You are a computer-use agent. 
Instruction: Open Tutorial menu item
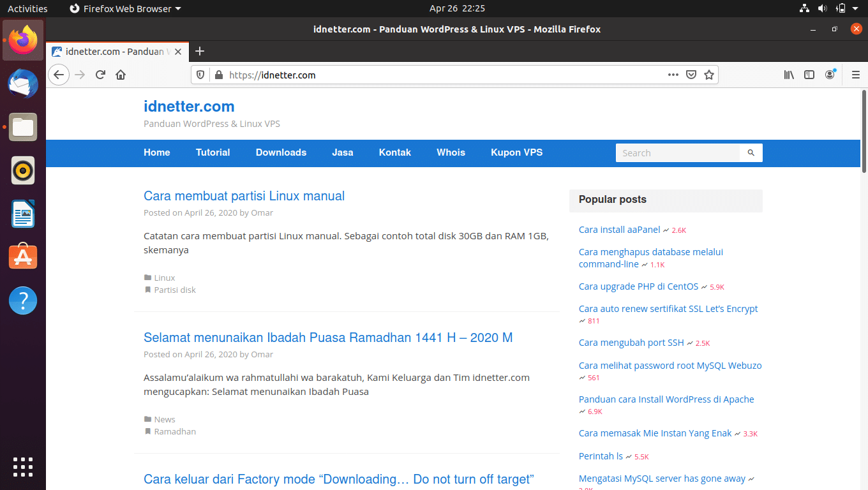pyautogui.click(x=213, y=152)
